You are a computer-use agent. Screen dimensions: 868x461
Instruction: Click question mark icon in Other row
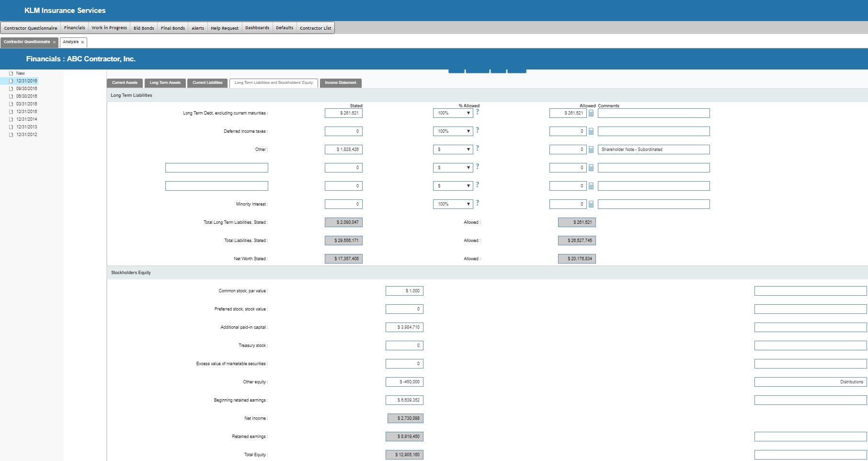477,149
